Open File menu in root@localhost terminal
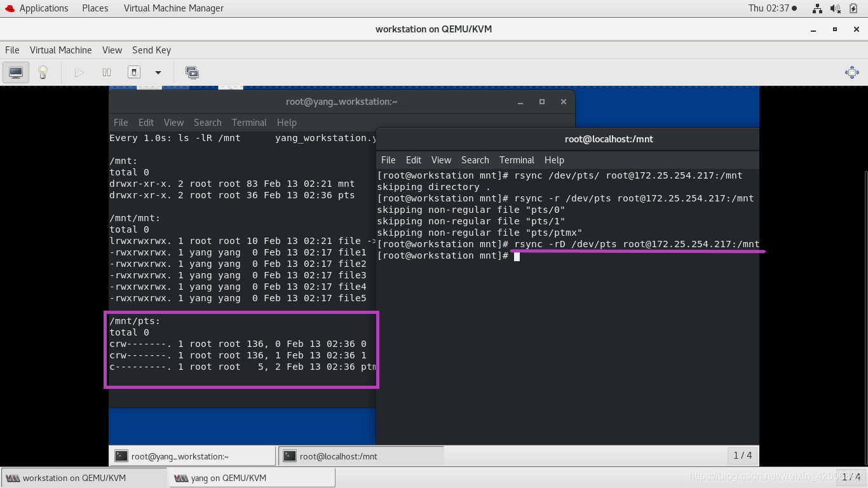Screen dimensions: 868x488 (x=388, y=160)
